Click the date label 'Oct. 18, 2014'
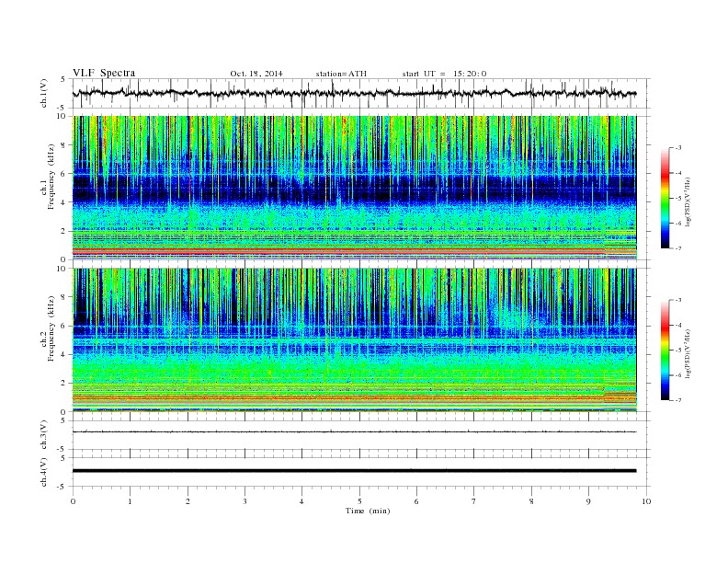 click(x=256, y=74)
